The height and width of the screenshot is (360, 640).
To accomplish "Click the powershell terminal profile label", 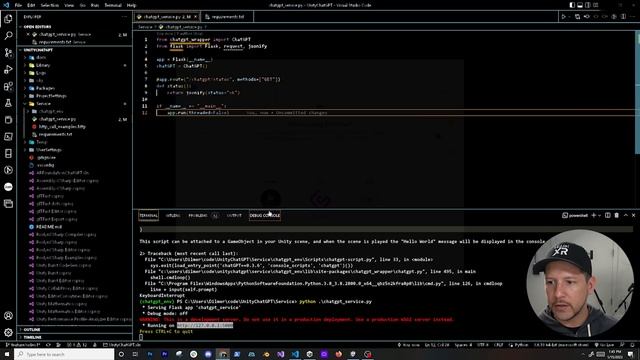I will [575, 215].
